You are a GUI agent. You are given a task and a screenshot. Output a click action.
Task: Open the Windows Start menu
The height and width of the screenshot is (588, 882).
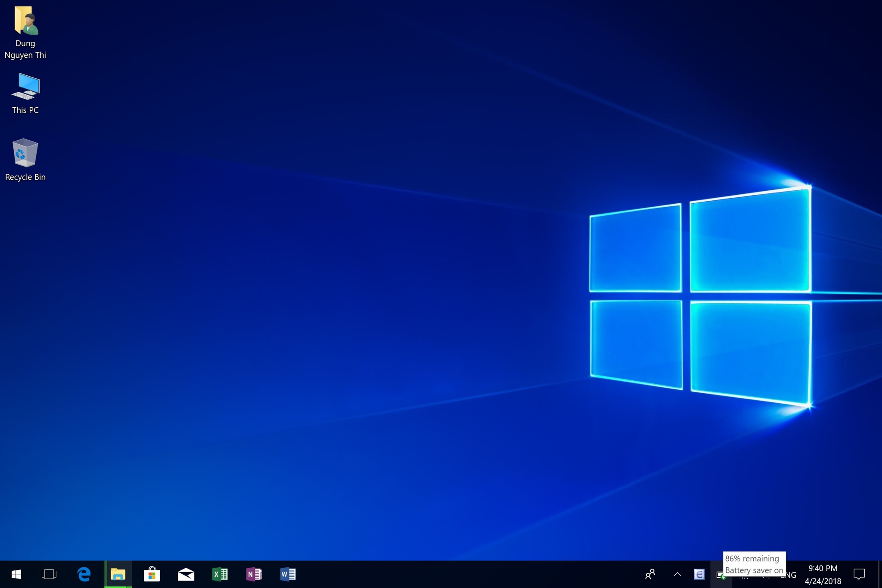[x=16, y=574]
